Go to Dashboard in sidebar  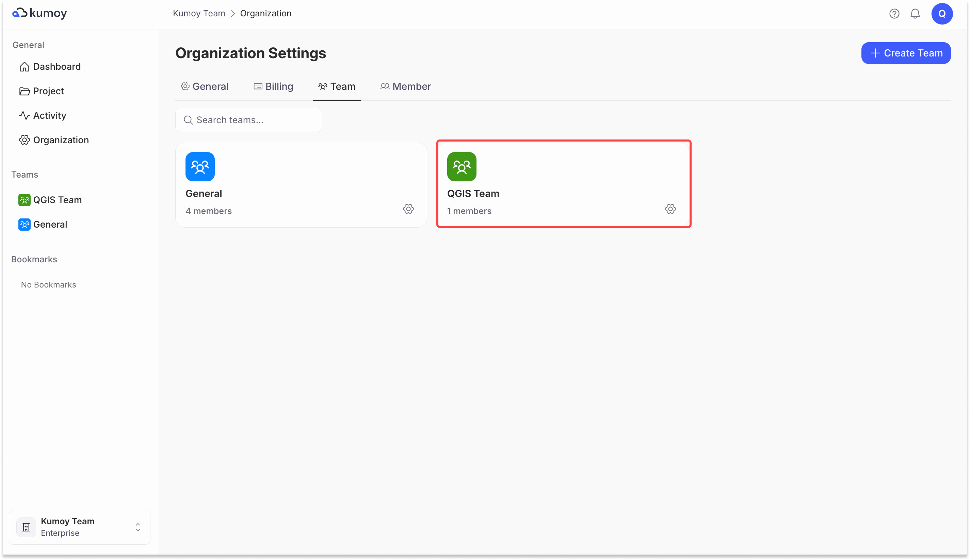56,67
